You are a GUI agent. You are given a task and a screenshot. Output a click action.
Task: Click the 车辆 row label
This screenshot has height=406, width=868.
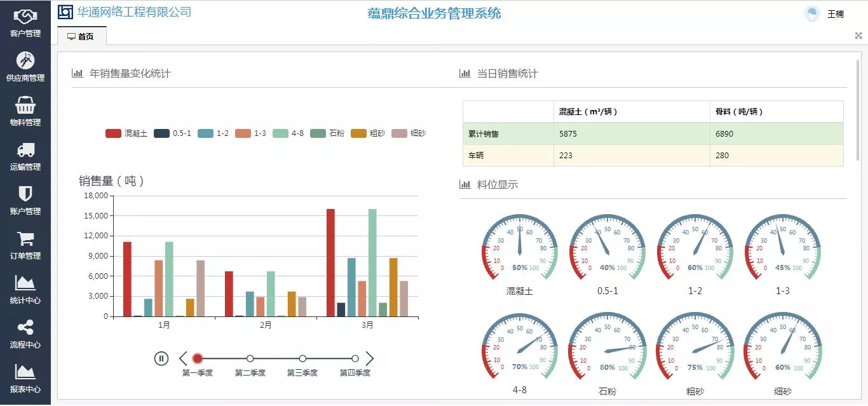click(477, 156)
